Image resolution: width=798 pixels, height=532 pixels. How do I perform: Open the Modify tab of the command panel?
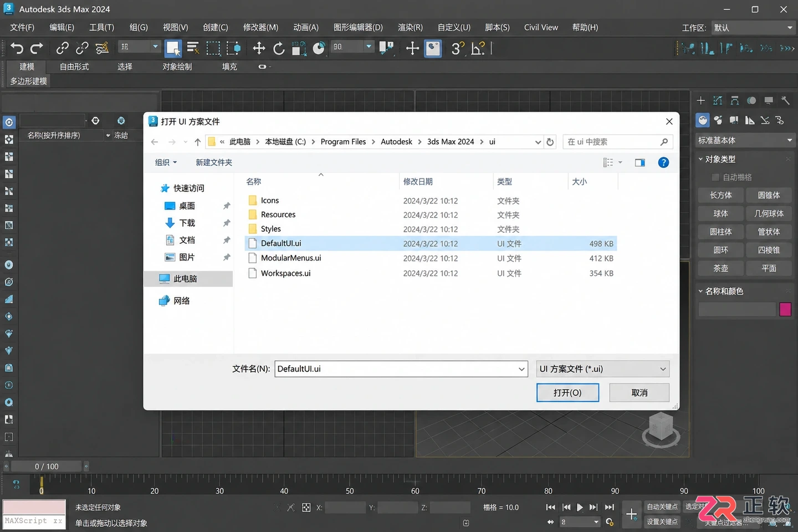[x=718, y=100]
